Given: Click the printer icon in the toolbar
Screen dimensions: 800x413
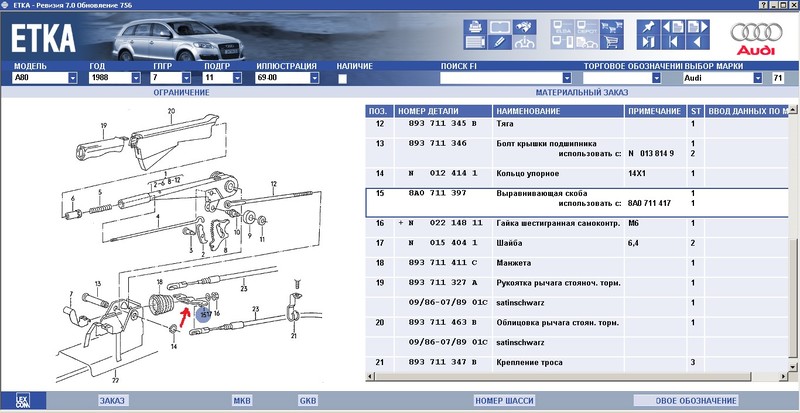Looking at the screenshot, I should click(x=475, y=27).
